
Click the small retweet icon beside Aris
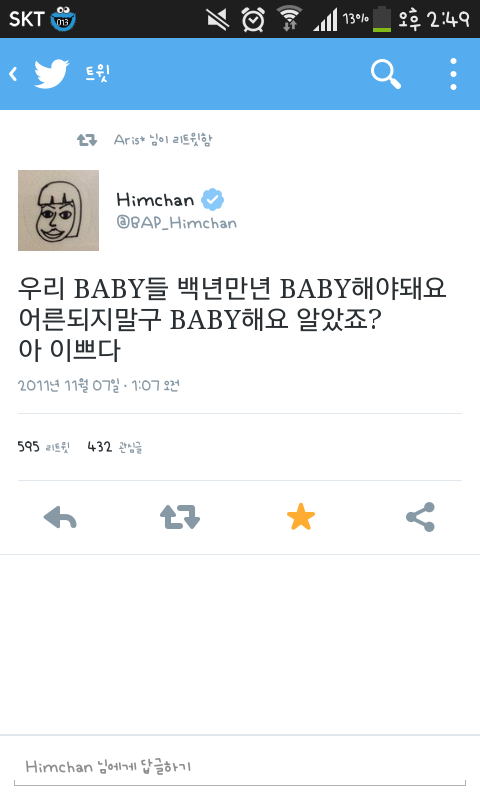87,140
